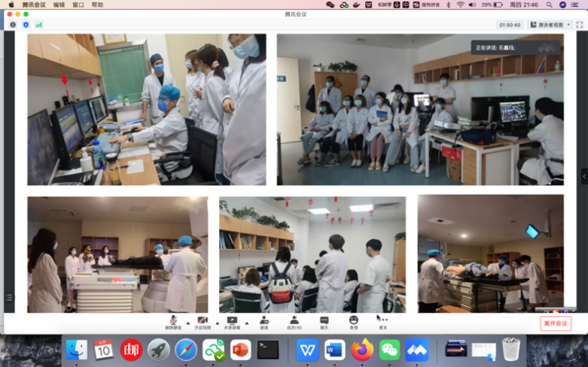Open the 窗口 menu in menu bar
The width and height of the screenshot is (588, 367).
tap(78, 5)
